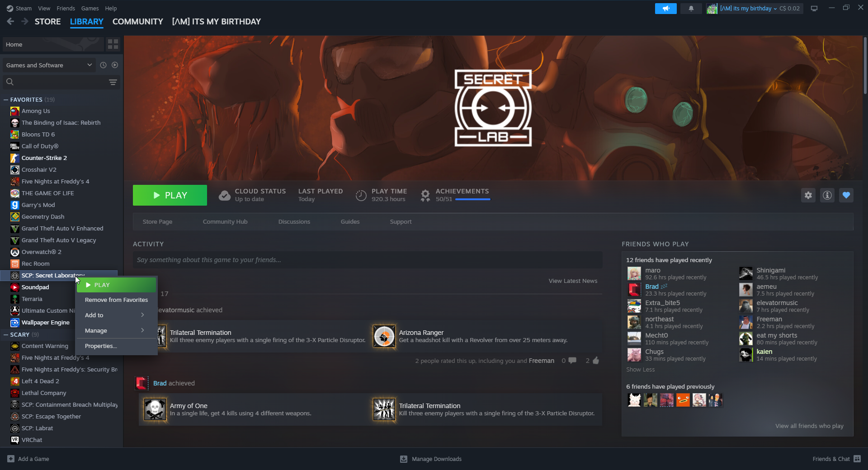The image size is (868, 470).
Task: Choose Remove from Favorites
Action: coord(116,300)
